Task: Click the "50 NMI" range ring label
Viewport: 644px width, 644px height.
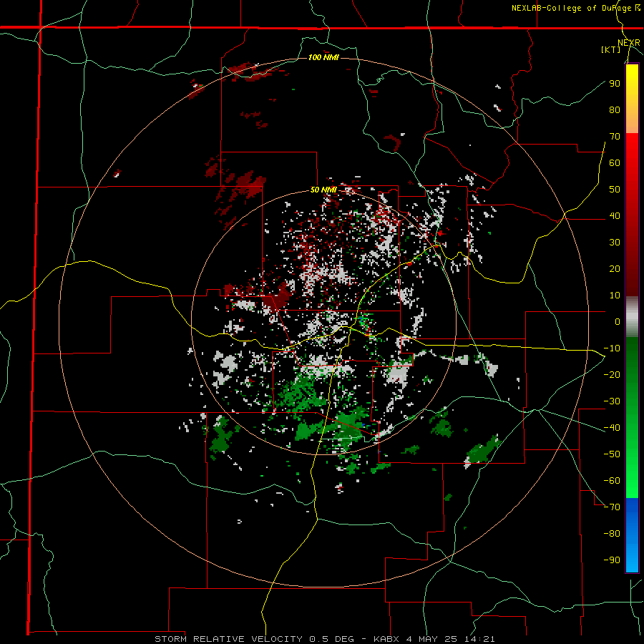Action: coord(323,190)
